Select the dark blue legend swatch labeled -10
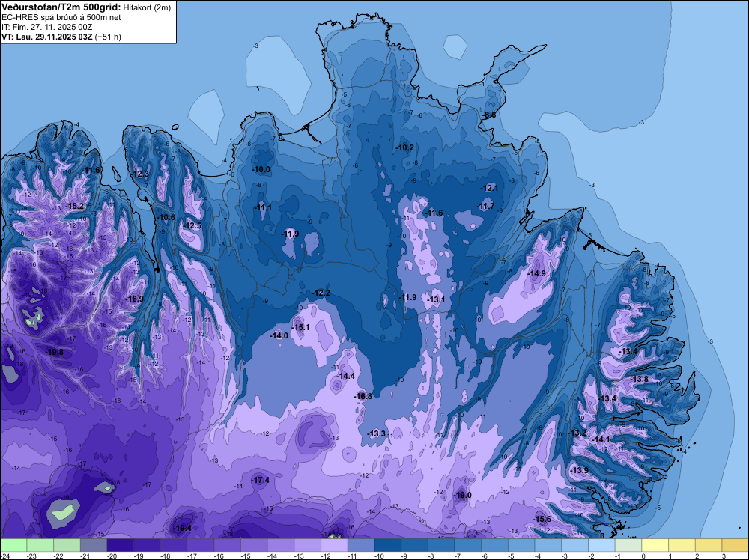This screenshot has height=560, width=749. pyautogui.click(x=388, y=545)
